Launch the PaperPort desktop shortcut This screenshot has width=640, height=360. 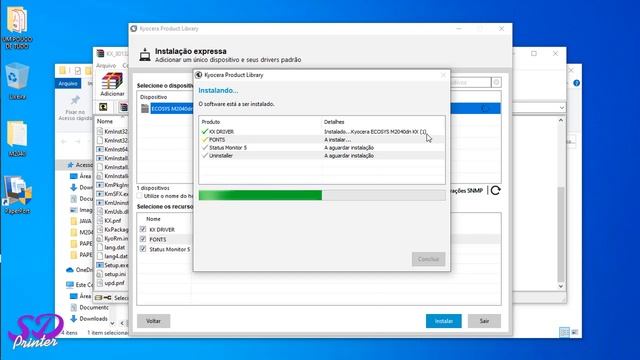17,195
